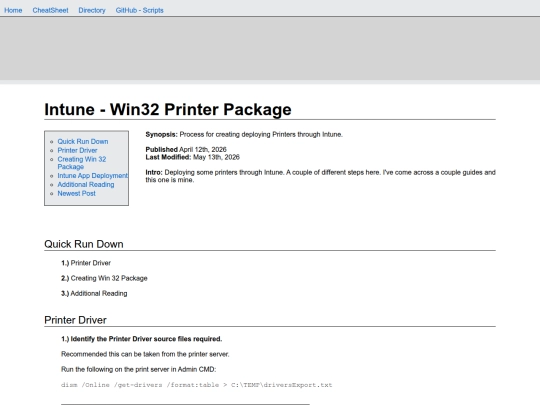The width and height of the screenshot is (540, 405).
Task: Open the Directory navigation link
Action: [92, 10]
